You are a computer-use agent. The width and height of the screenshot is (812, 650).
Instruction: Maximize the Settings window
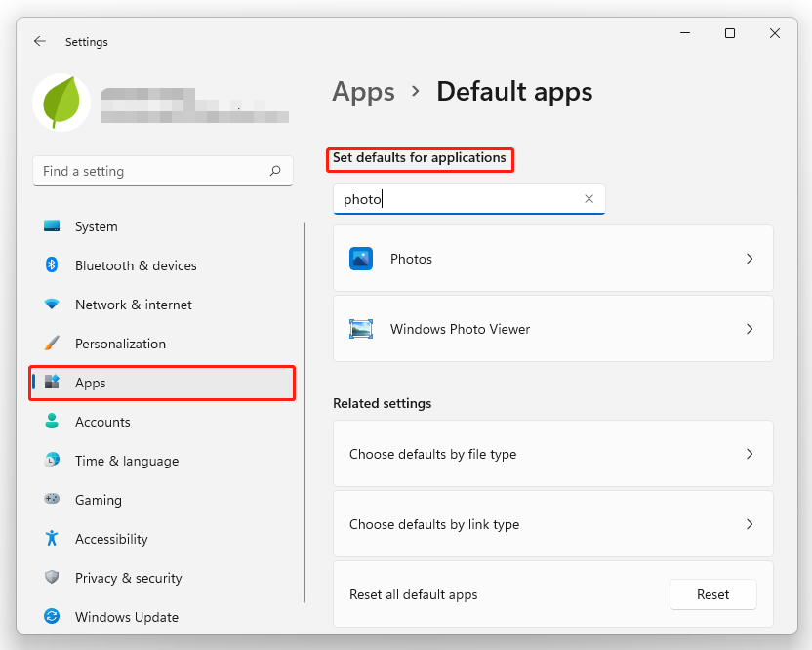point(730,33)
